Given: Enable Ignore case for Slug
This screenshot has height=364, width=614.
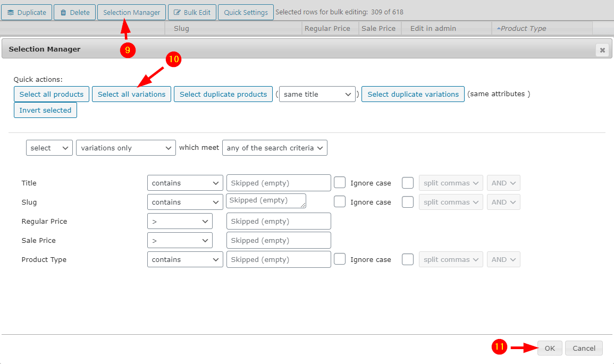Looking at the screenshot, I should click(x=340, y=202).
